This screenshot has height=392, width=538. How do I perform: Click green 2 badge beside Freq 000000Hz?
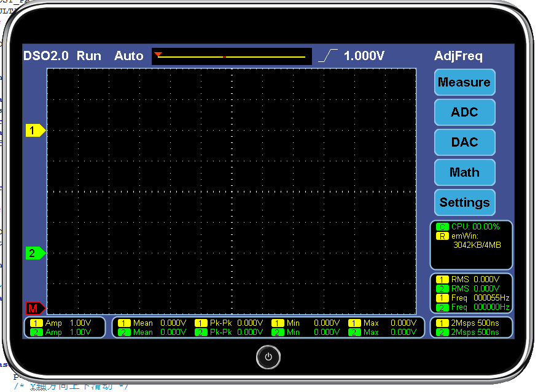(442, 307)
